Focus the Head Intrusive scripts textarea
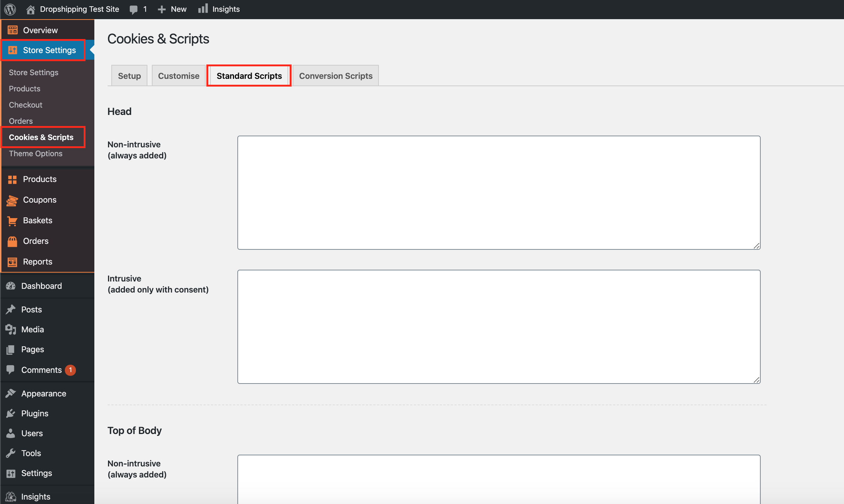844x504 pixels. point(499,326)
